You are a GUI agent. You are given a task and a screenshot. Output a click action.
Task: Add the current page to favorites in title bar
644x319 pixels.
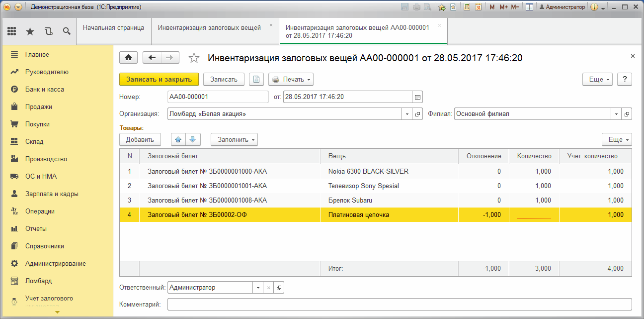coord(442,7)
